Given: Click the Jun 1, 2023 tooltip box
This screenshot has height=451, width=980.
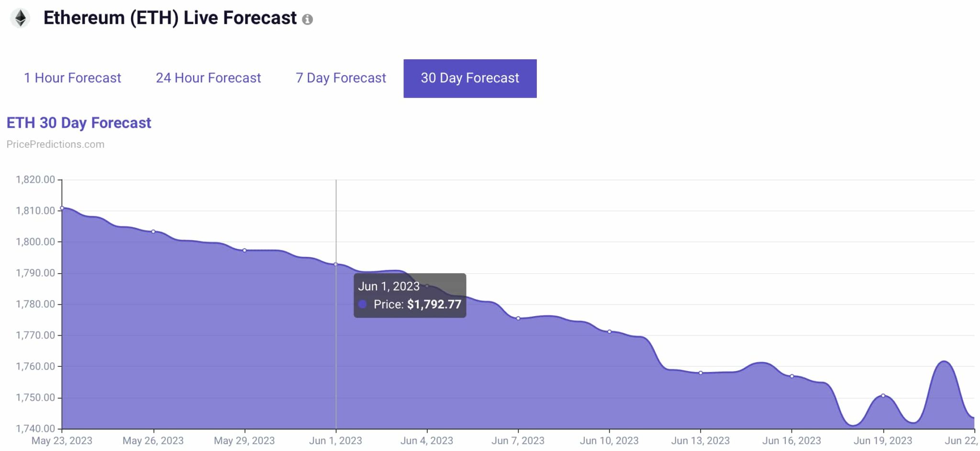Looking at the screenshot, I should 409,295.
